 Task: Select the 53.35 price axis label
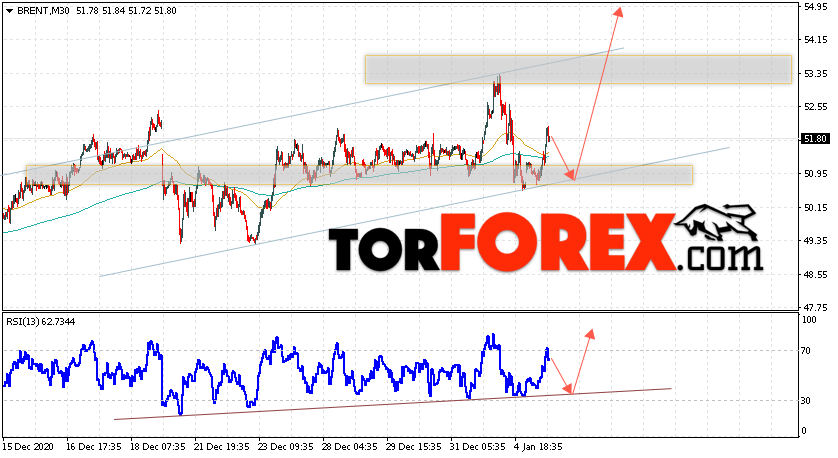(815, 73)
